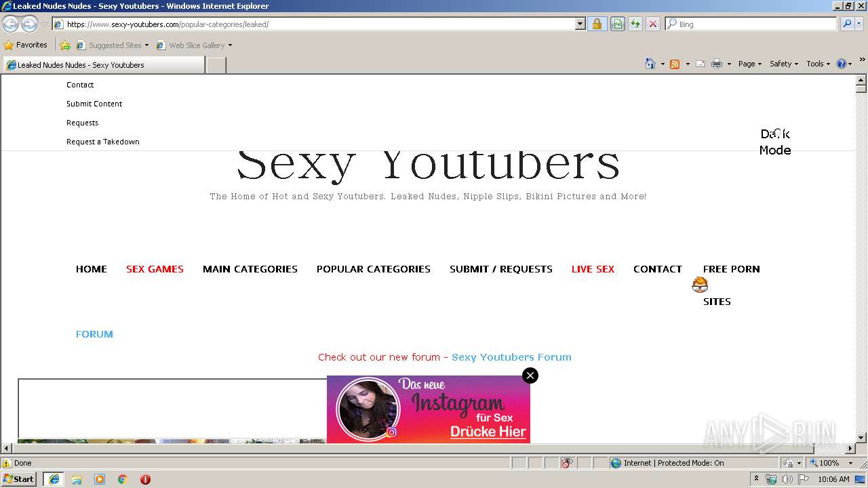This screenshot has width=868, height=488.
Task: Click the red Opera taskbar icon
Action: (x=145, y=479)
